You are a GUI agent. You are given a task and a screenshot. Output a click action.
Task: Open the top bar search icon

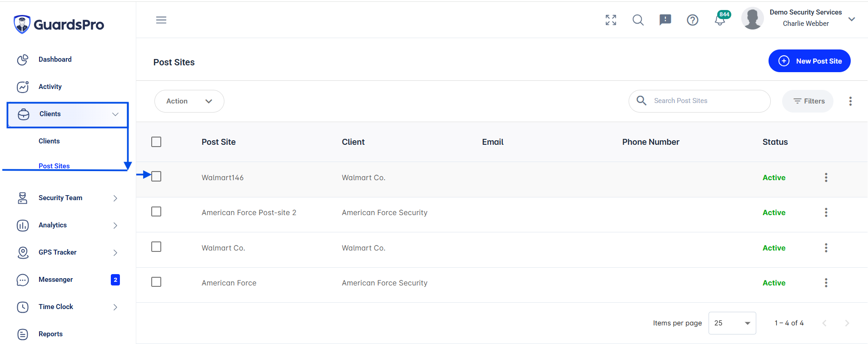638,20
